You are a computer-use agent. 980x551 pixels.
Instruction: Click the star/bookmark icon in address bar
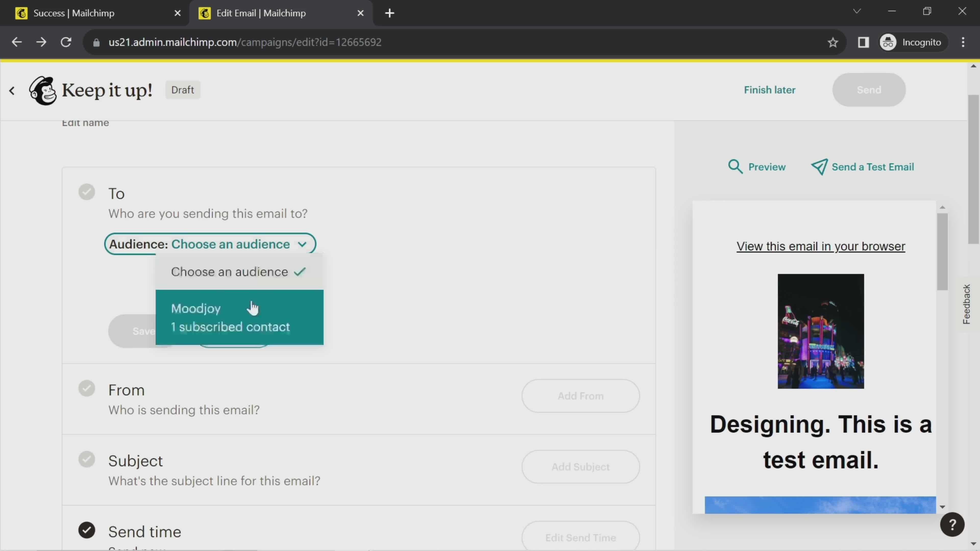pos(833,42)
